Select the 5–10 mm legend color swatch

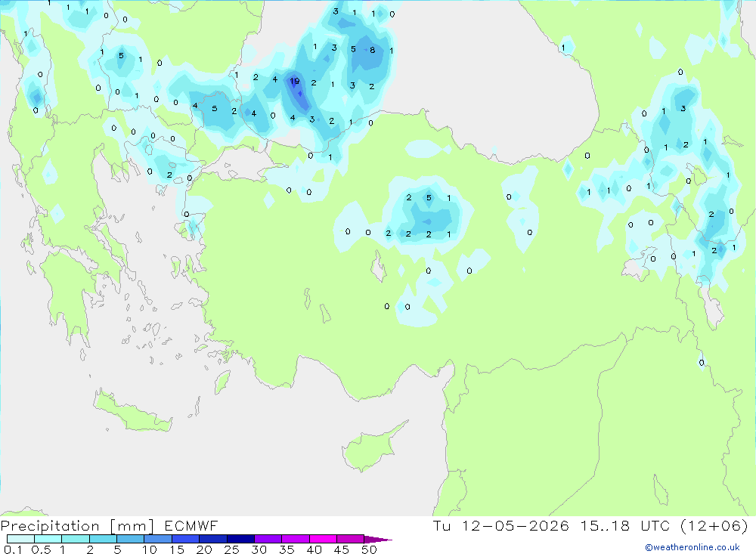[x=131, y=539]
